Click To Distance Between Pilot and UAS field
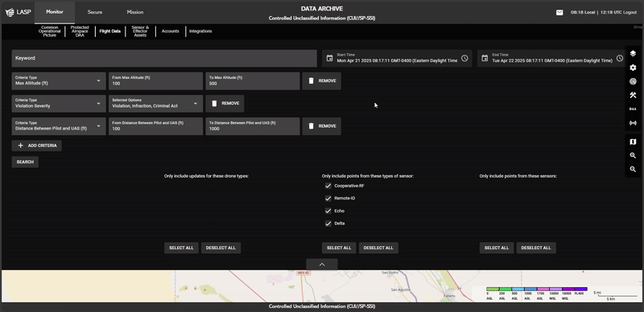Viewport: 644px width, 312px height. [x=253, y=126]
